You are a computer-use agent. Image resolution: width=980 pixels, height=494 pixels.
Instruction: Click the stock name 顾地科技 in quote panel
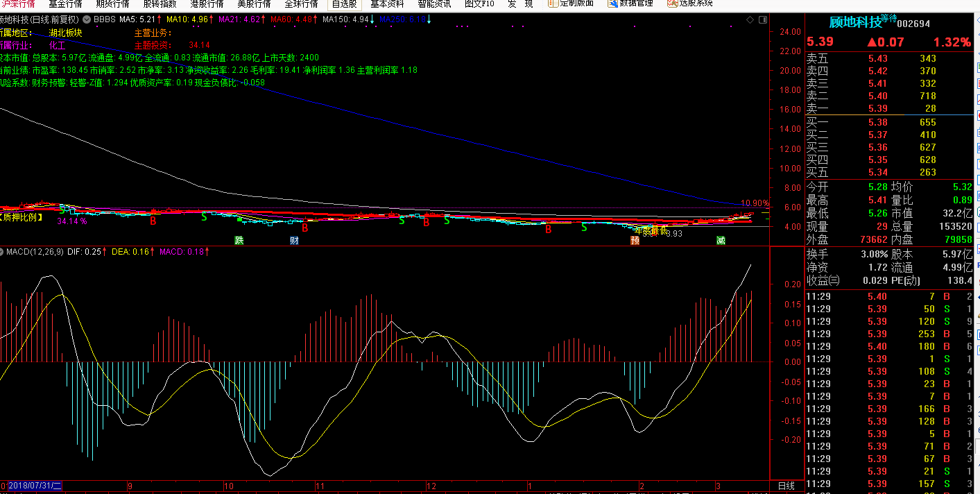coord(855,22)
